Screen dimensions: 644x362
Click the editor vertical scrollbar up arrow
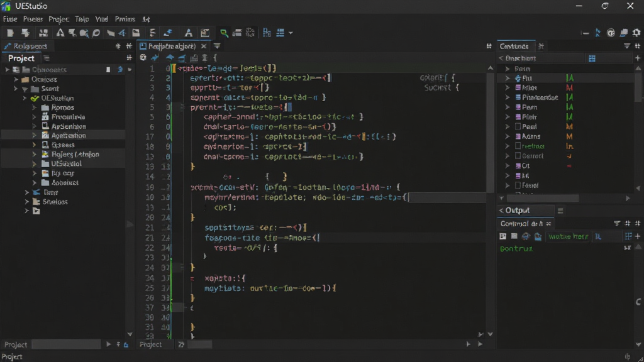pyautogui.click(x=491, y=68)
